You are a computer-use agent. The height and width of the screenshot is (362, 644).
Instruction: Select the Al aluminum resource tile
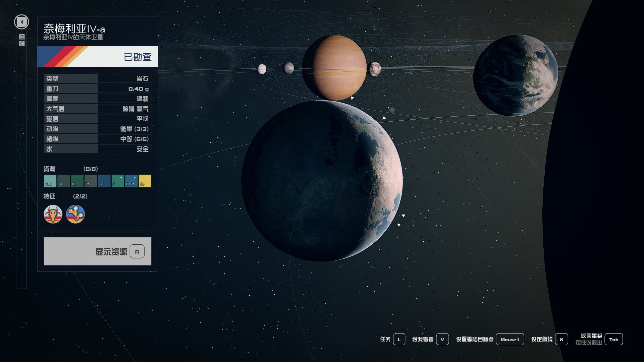pyautogui.click(x=64, y=181)
